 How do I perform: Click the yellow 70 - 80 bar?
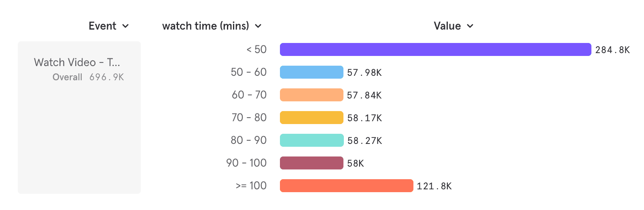click(x=311, y=118)
